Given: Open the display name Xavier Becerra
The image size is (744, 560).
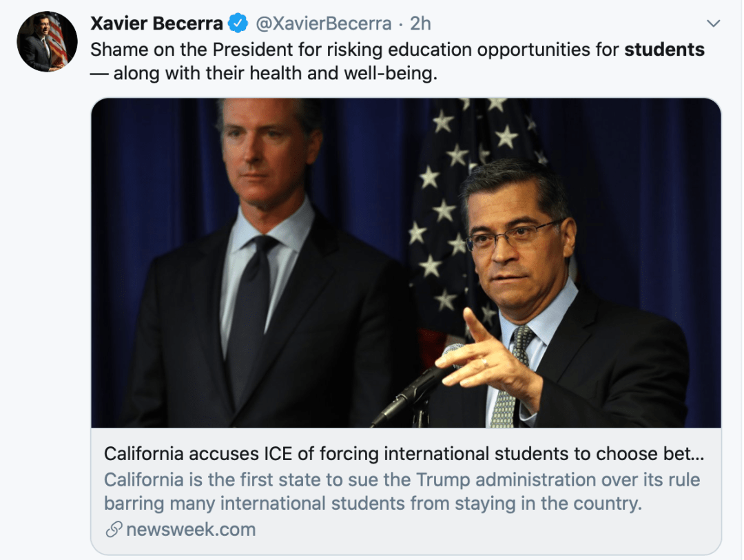Looking at the screenshot, I should (156, 24).
